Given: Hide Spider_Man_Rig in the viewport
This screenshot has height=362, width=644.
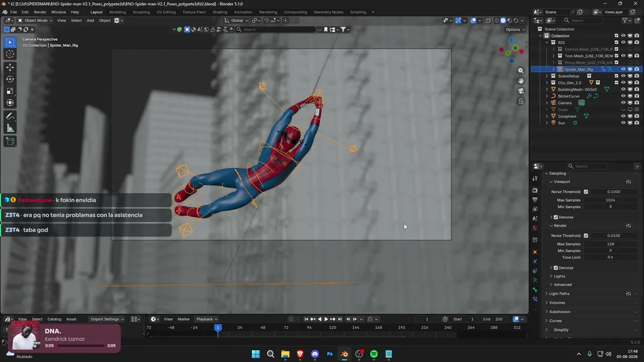Looking at the screenshot, I should 623,69.
